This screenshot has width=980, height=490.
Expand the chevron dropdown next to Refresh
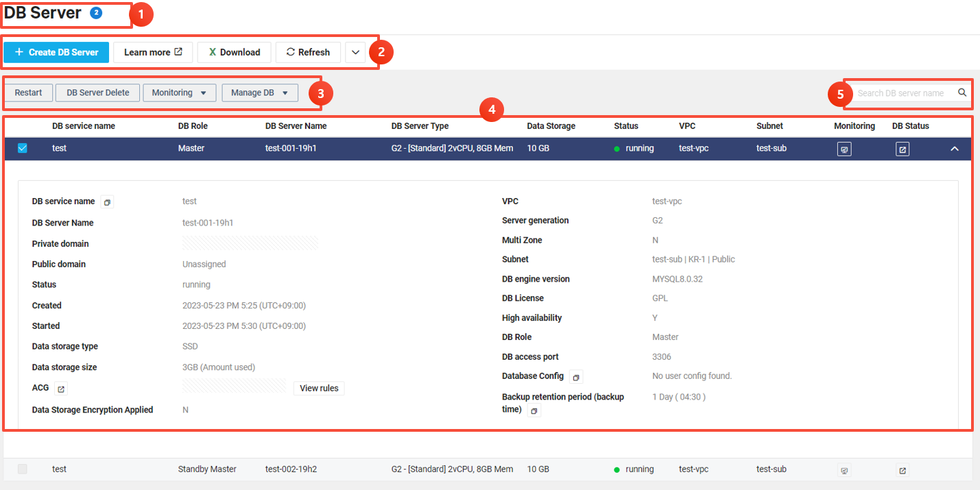point(355,52)
